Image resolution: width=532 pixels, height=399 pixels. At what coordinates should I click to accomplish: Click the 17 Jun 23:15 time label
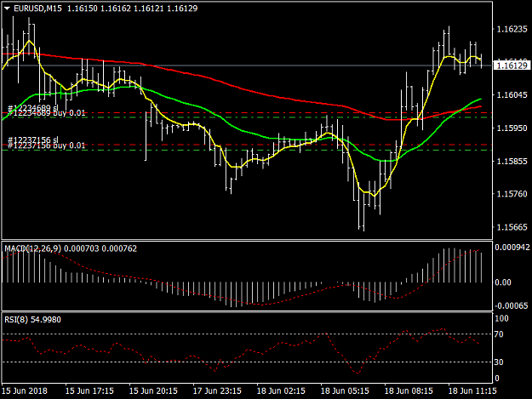(x=217, y=390)
